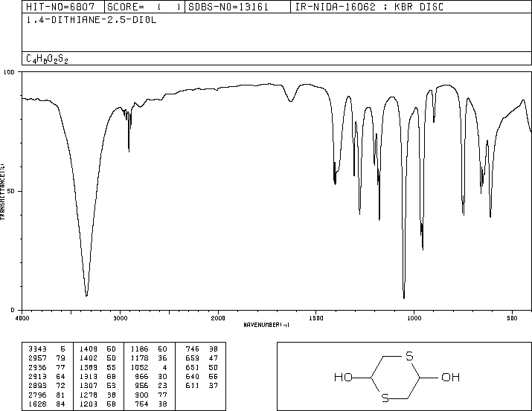Click the deep O-H absorption peak near 3343
Viewport: 532px width, 411px height.
(86, 295)
